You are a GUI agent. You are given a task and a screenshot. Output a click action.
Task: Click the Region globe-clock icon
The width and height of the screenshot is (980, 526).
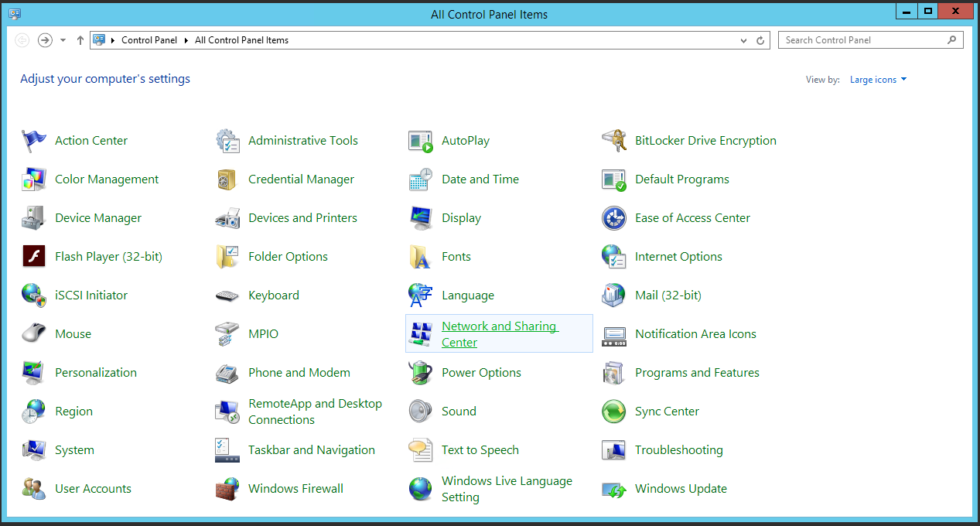tap(34, 412)
